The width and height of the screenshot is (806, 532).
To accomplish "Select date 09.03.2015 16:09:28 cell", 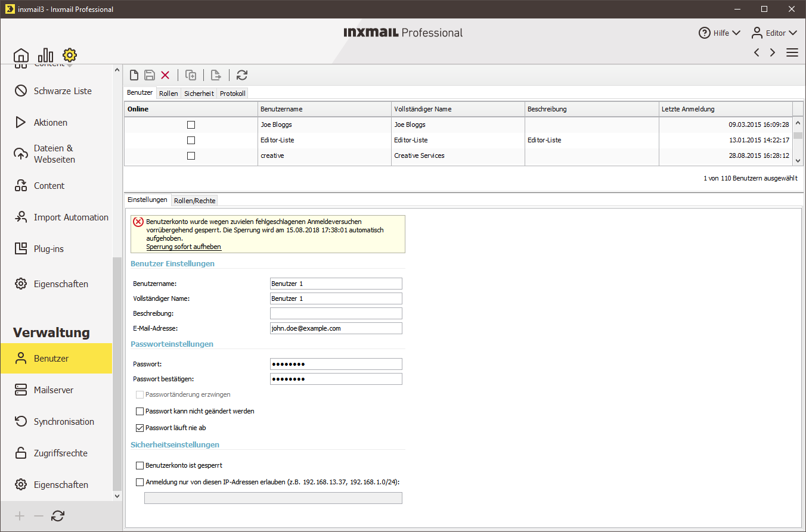I will point(726,125).
